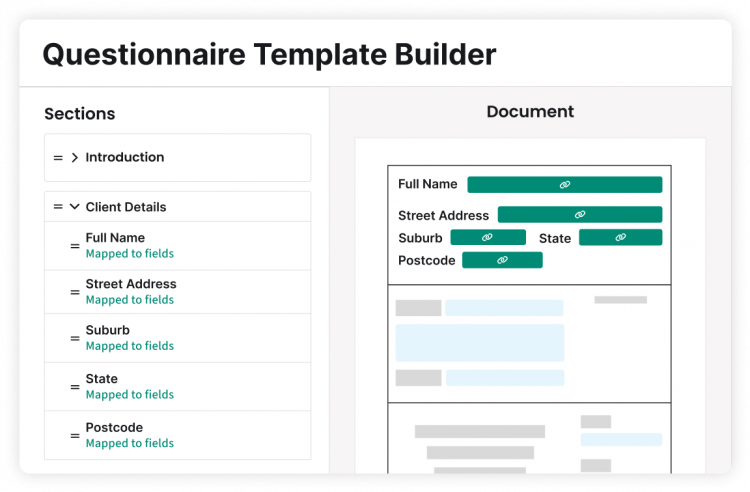Click the Questionnaire Template Builder title
This screenshot has height=492, width=750.
pos(270,54)
